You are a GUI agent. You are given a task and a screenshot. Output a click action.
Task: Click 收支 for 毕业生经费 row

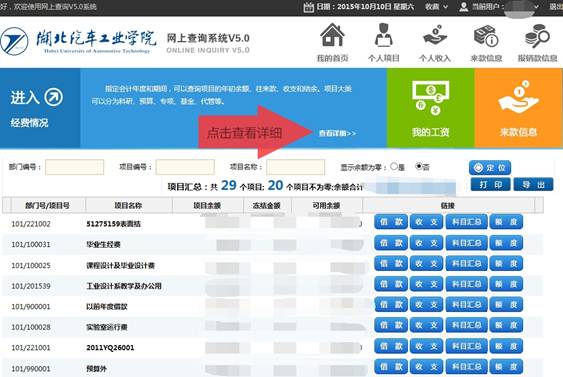426,243
